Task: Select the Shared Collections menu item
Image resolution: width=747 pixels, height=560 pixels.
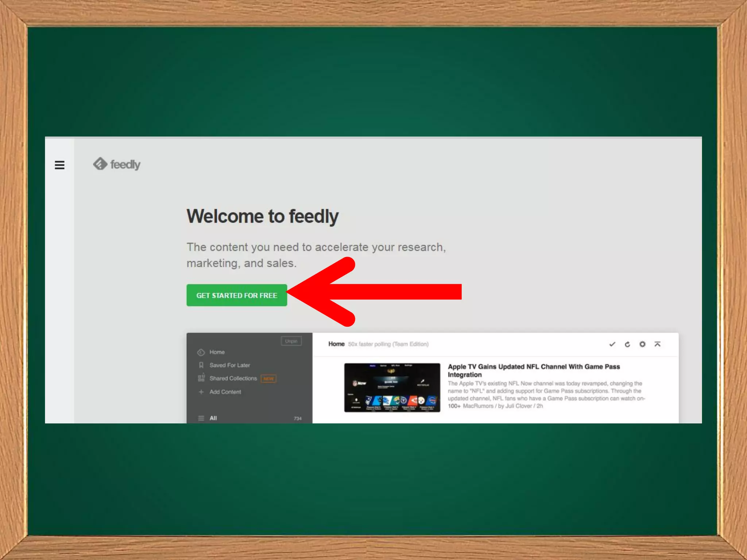Action: (233, 378)
